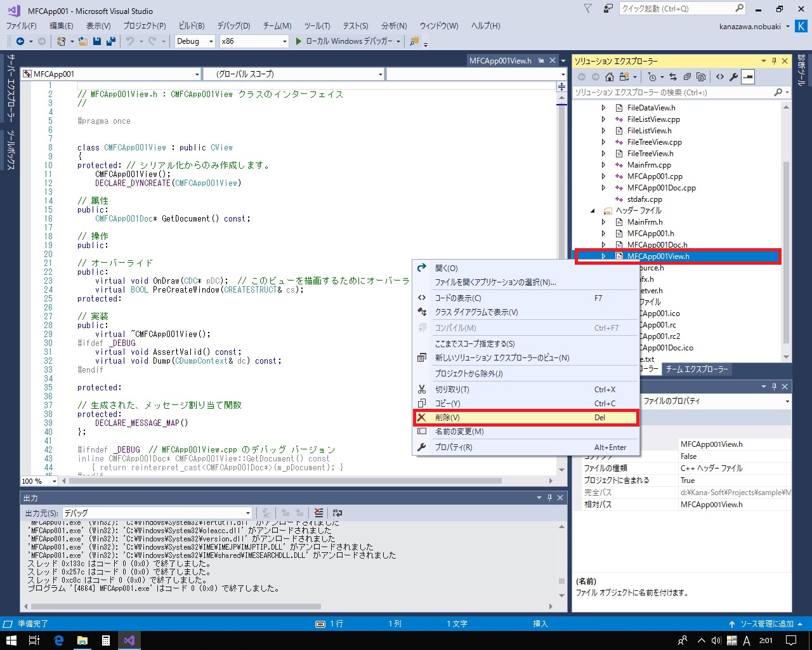Open Properties with the wrench icon
This screenshot has width=812, height=650.
click(x=734, y=77)
